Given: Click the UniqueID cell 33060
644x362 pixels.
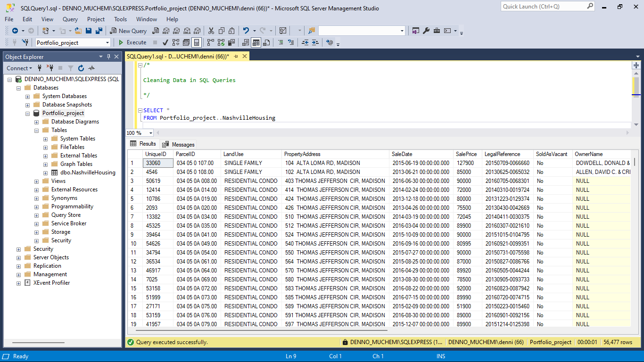Looking at the screenshot, I should [158, 163].
